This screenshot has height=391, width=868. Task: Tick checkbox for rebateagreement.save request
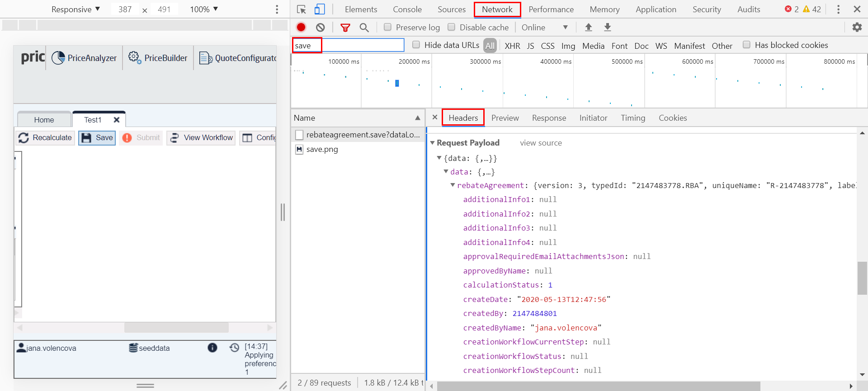(299, 135)
